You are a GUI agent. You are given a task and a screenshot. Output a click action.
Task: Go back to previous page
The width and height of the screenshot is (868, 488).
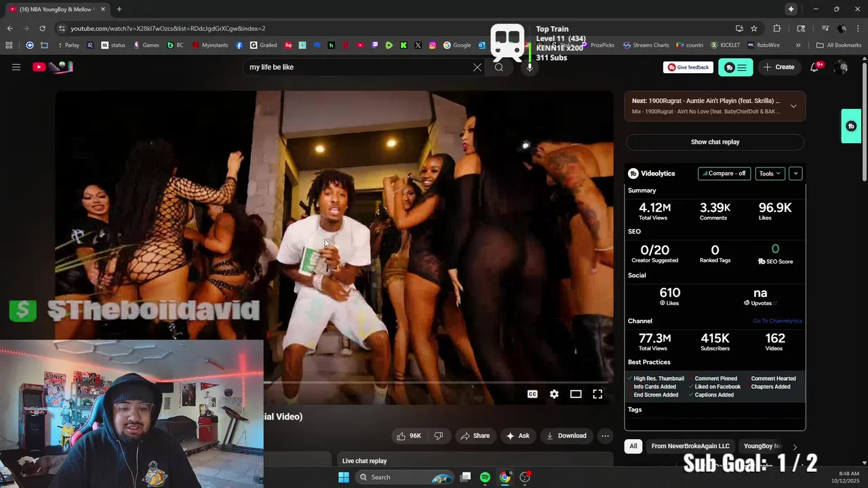[x=9, y=28]
